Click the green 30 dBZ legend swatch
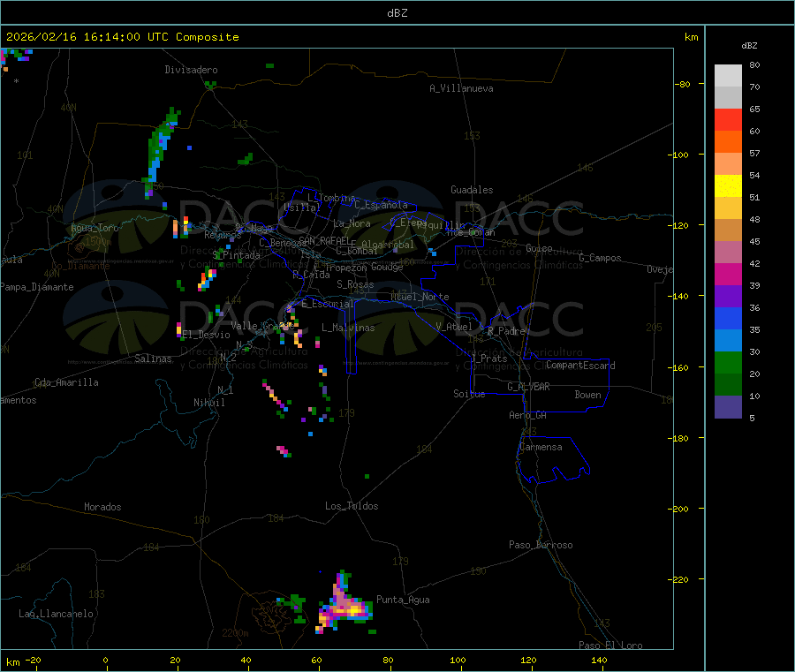 [728, 362]
